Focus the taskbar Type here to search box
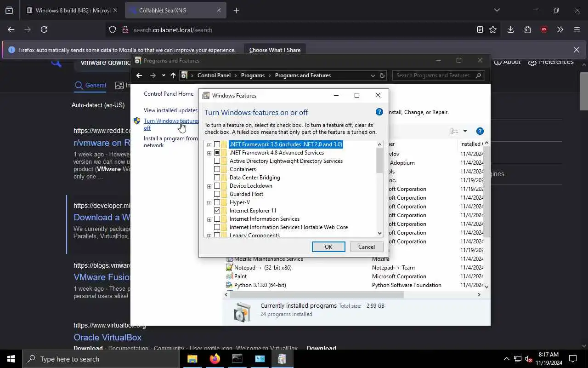The image size is (588, 368). [101, 359]
